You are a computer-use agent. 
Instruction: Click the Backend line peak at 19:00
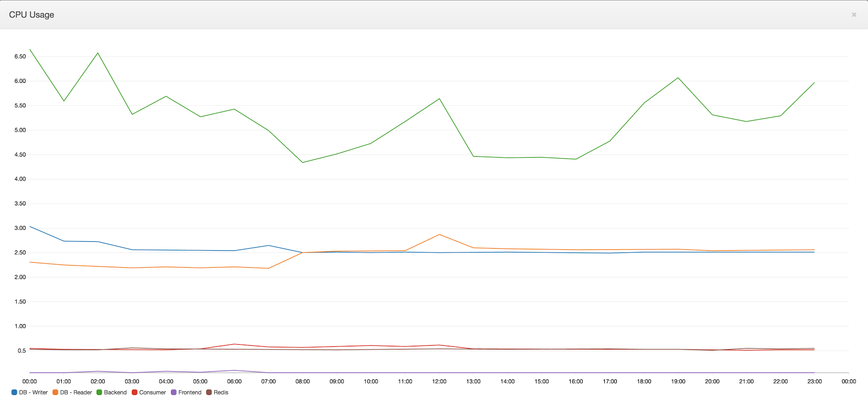[x=678, y=77]
